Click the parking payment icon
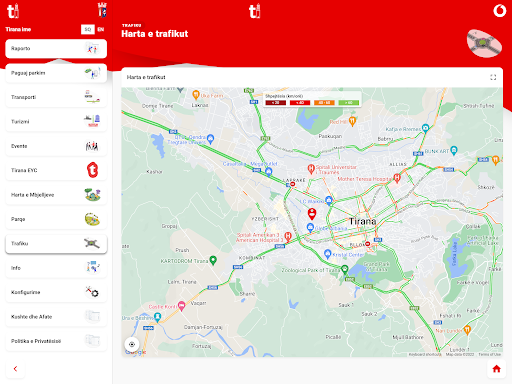This screenshot has height=384, width=512. pos(92,73)
